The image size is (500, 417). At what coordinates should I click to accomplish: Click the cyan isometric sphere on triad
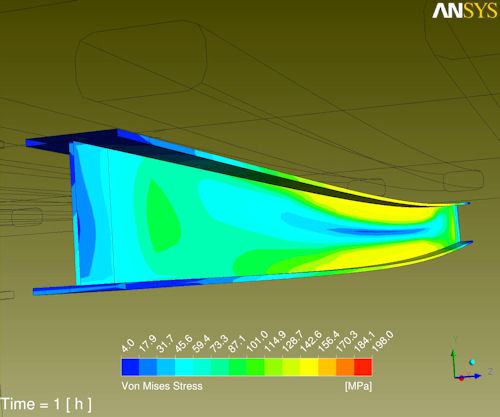[472, 362]
